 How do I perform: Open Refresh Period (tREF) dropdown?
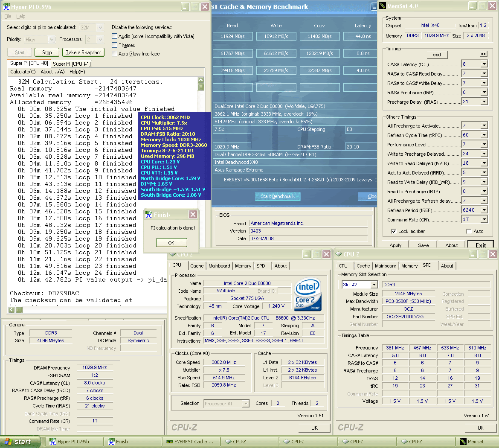pos(484,210)
